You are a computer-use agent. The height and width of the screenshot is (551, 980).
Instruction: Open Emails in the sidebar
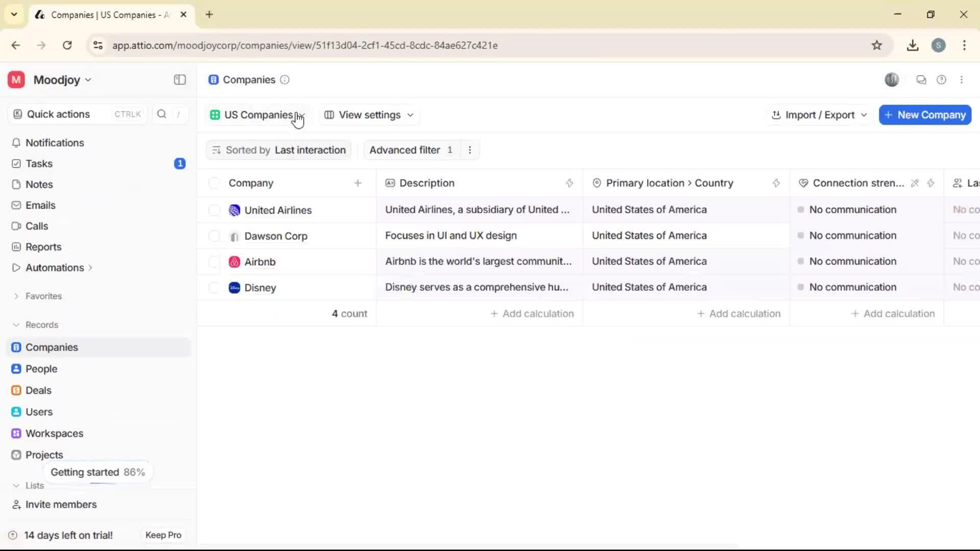pyautogui.click(x=40, y=206)
